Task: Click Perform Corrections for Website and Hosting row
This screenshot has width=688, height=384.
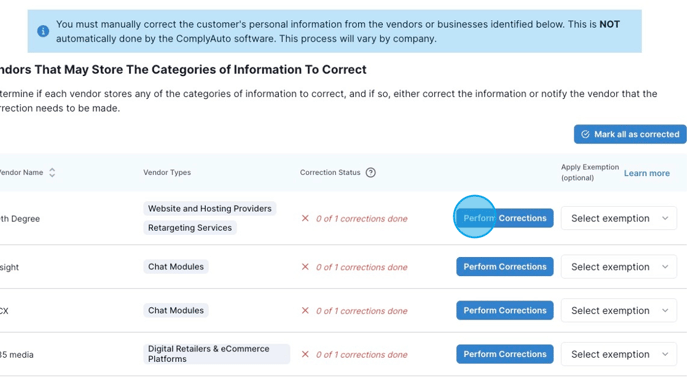Action: 505,218
